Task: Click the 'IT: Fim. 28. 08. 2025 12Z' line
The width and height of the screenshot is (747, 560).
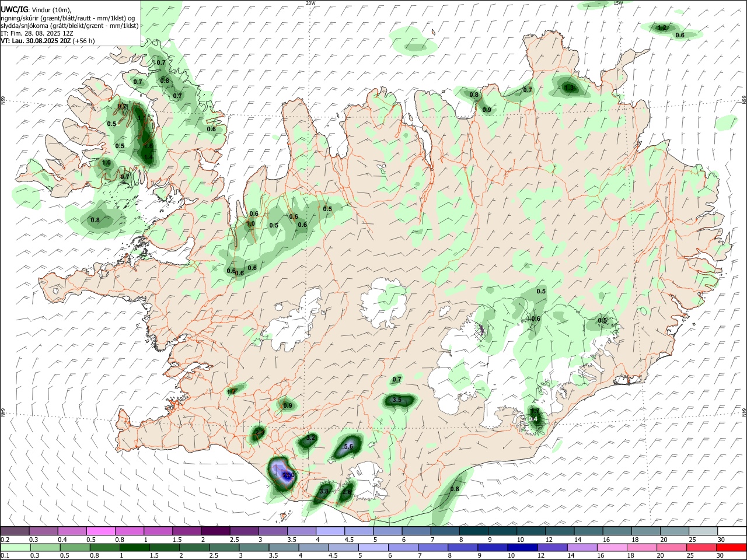Action: coord(37,33)
